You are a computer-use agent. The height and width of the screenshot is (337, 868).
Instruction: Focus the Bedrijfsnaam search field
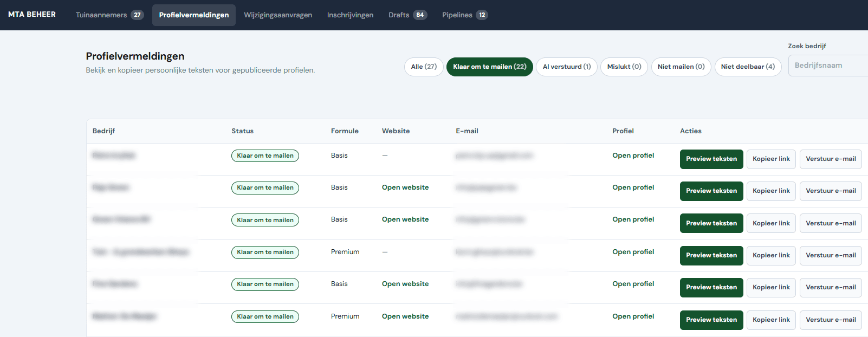(828, 66)
